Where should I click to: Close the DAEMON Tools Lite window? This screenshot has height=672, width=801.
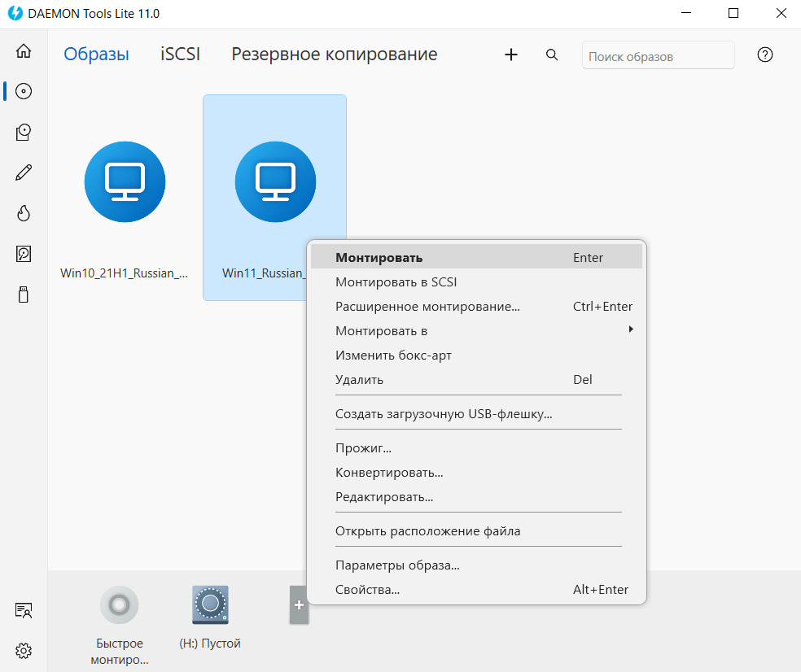pyautogui.click(x=781, y=13)
